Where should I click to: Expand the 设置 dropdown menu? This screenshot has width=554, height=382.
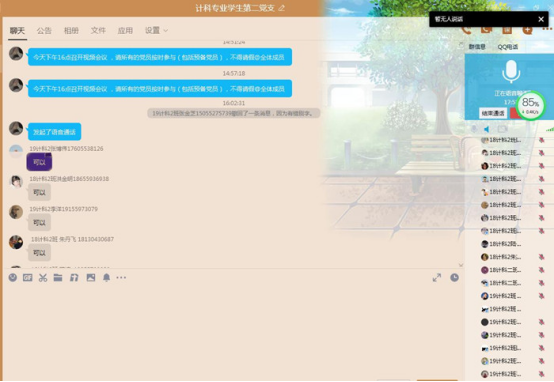click(156, 30)
